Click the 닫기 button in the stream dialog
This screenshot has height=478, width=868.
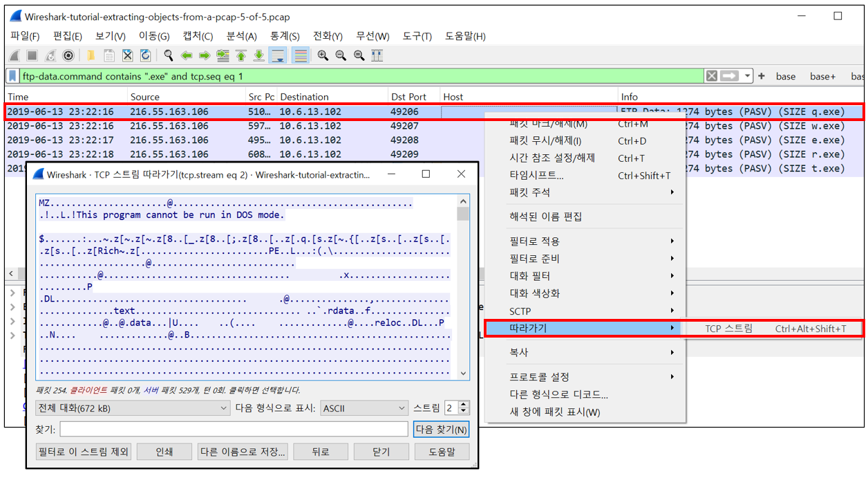coord(381,452)
